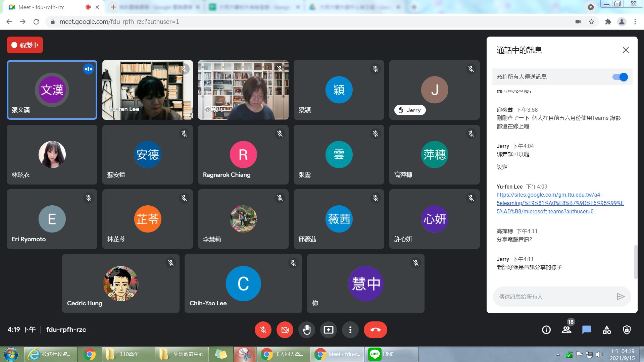The height and width of the screenshot is (362, 644).
Task: Turn on the camera
Action: point(285,330)
